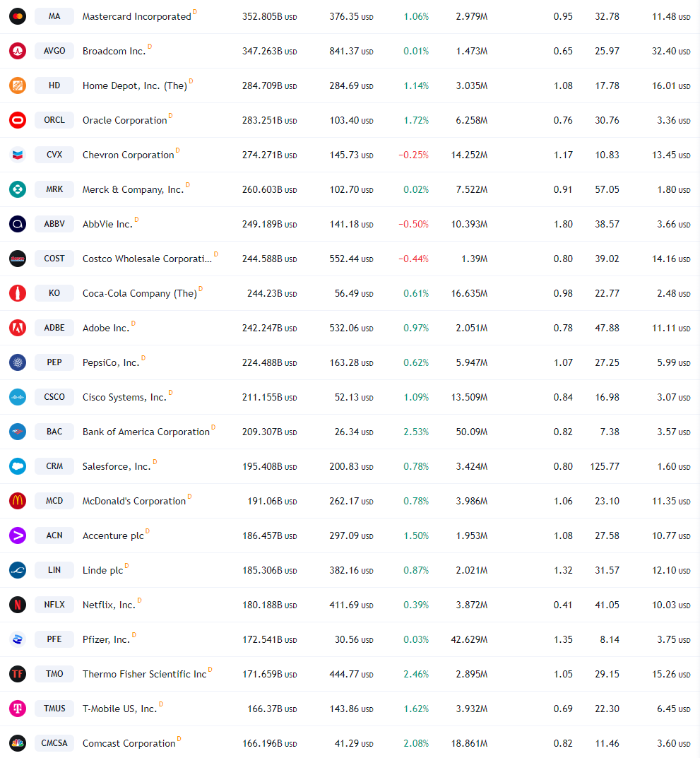The image size is (700, 758).
Task: Open the MRK ticker badge
Action: tap(54, 189)
